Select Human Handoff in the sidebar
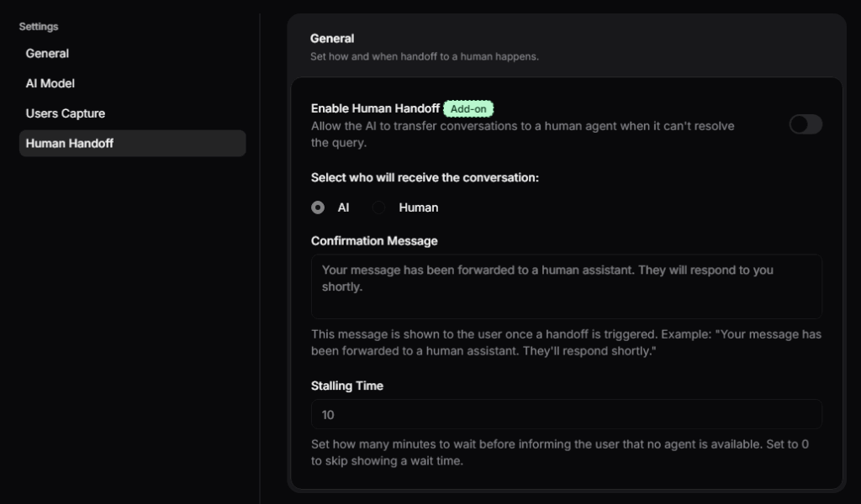Screen dimensions: 861x504 pos(70,144)
